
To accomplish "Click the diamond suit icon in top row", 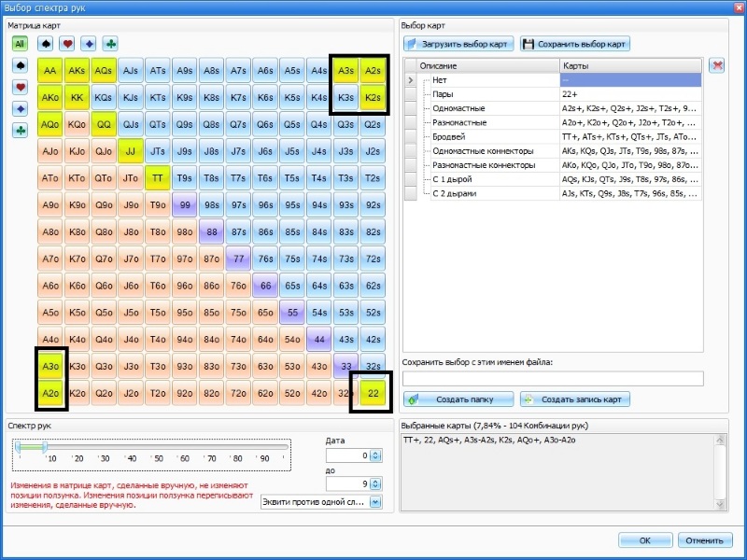I will [89, 44].
